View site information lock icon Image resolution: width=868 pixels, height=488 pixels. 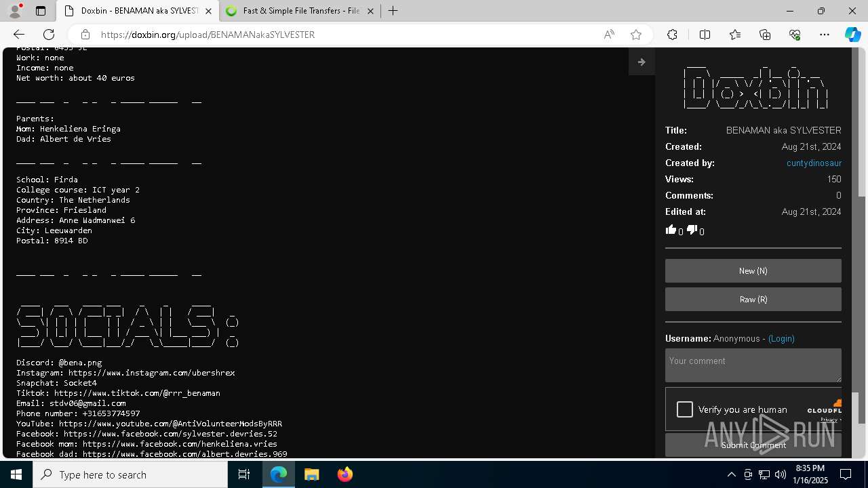tap(85, 35)
